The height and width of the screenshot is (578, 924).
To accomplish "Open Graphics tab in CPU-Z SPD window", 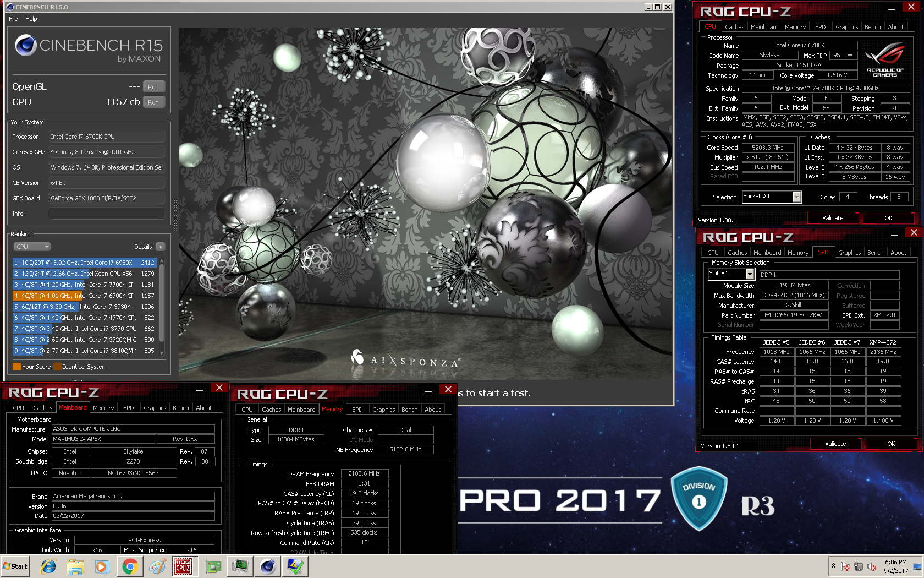I will (x=849, y=253).
